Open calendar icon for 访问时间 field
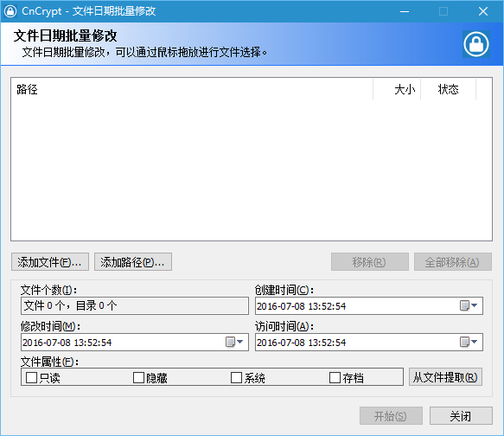The height and width of the screenshot is (436, 504). (x=464, y=342)
